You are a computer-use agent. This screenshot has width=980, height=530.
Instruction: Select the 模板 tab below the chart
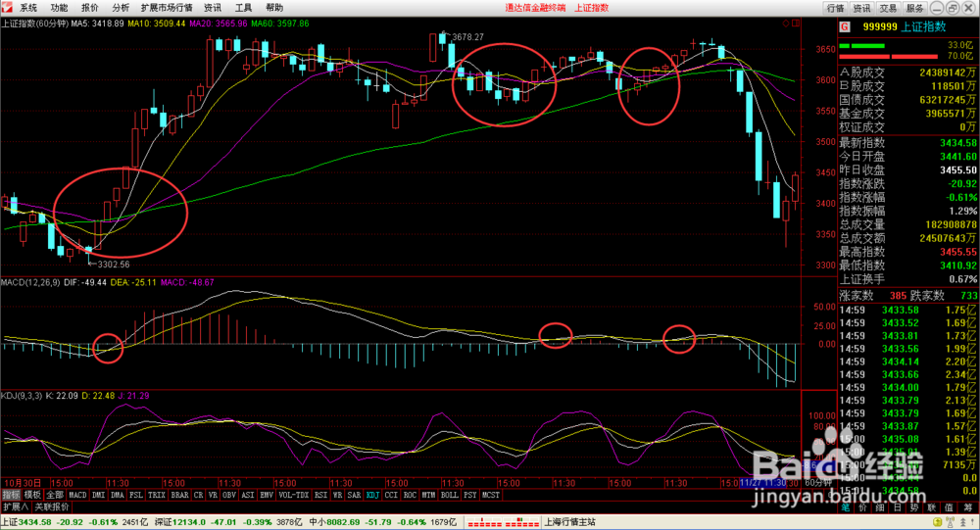(32, 495)
